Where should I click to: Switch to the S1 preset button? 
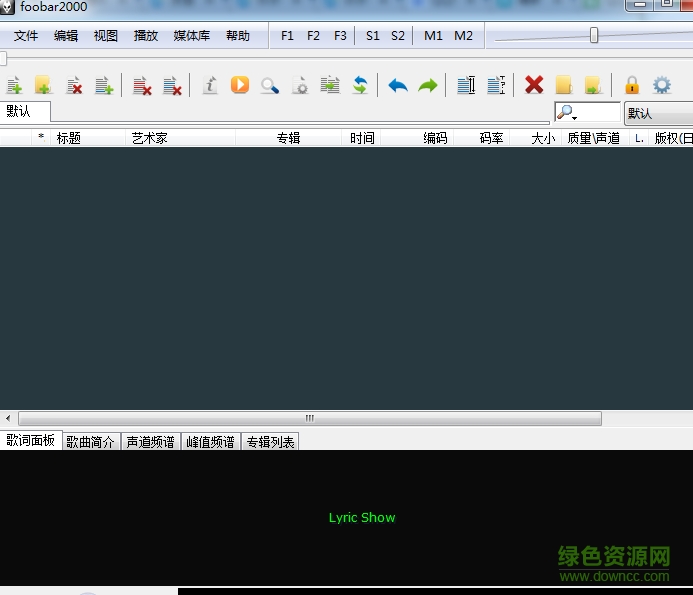coord(372,36)
